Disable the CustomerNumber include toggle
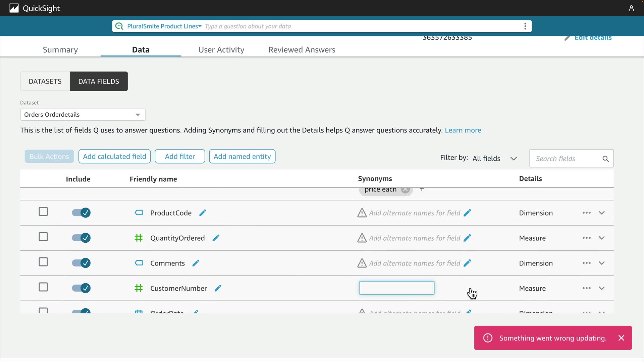The height and width of the screenshot is (362, 644). [x=81, y=288]
